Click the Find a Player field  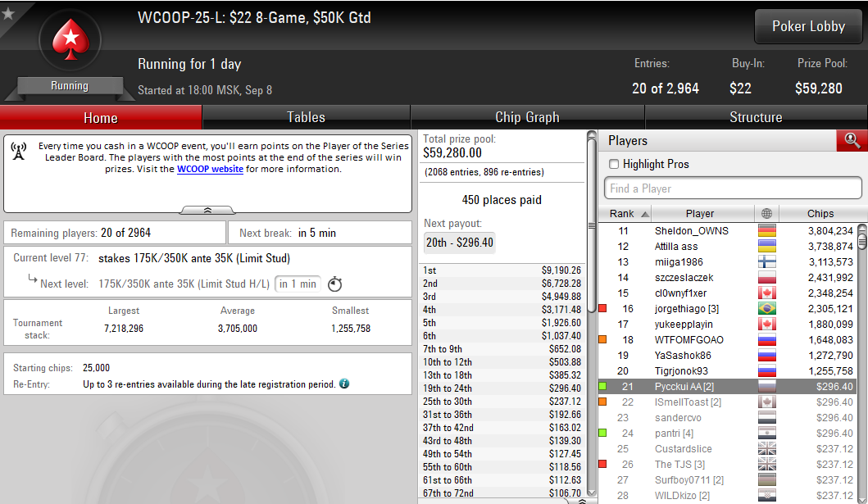click(x=733, y=188)
